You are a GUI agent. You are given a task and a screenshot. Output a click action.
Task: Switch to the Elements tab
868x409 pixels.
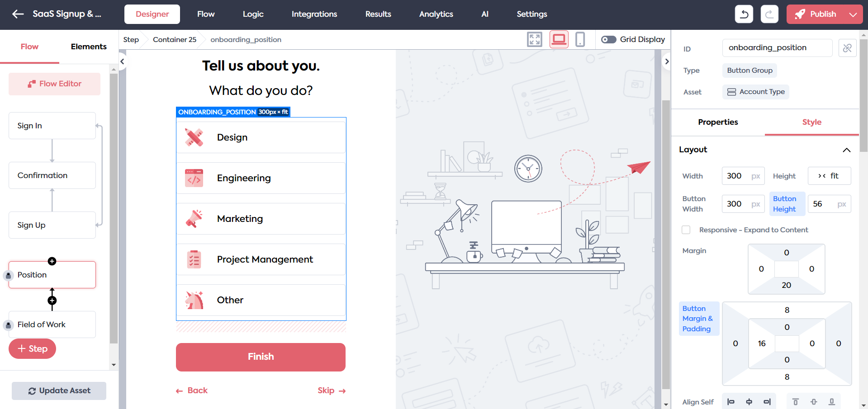pyautogui.click(x=89, y=46)
